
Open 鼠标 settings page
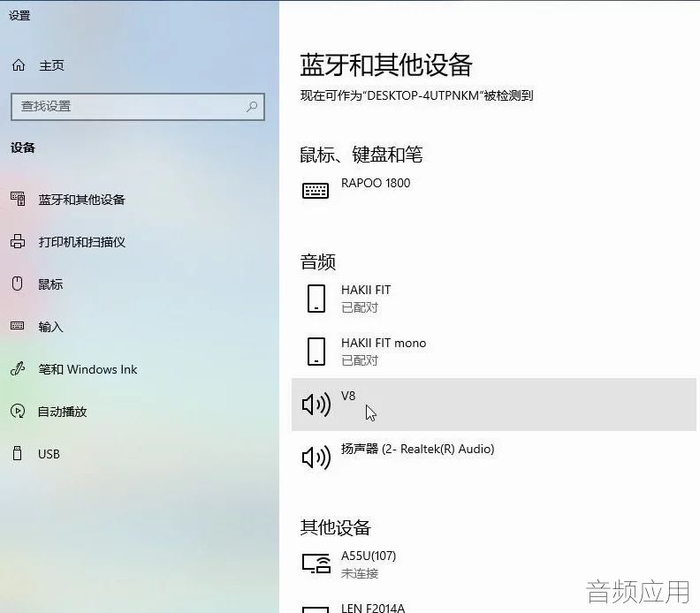(50, 284)
